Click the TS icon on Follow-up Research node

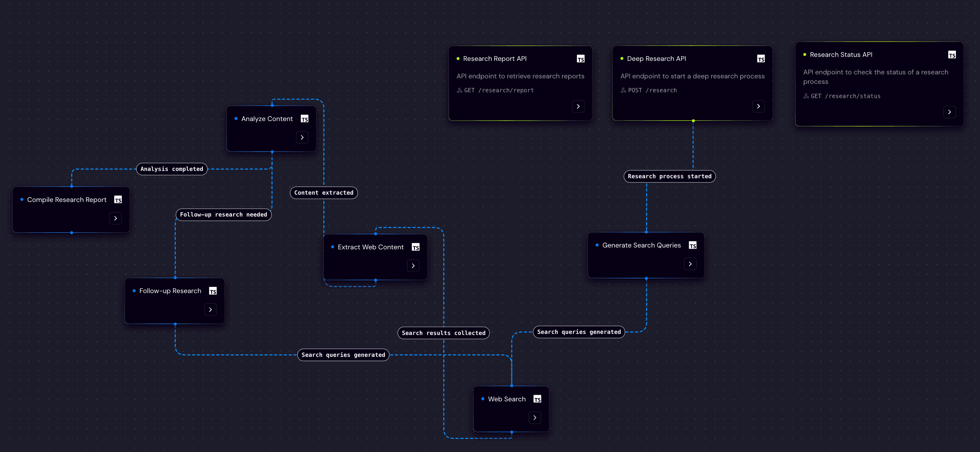point(213,291)
